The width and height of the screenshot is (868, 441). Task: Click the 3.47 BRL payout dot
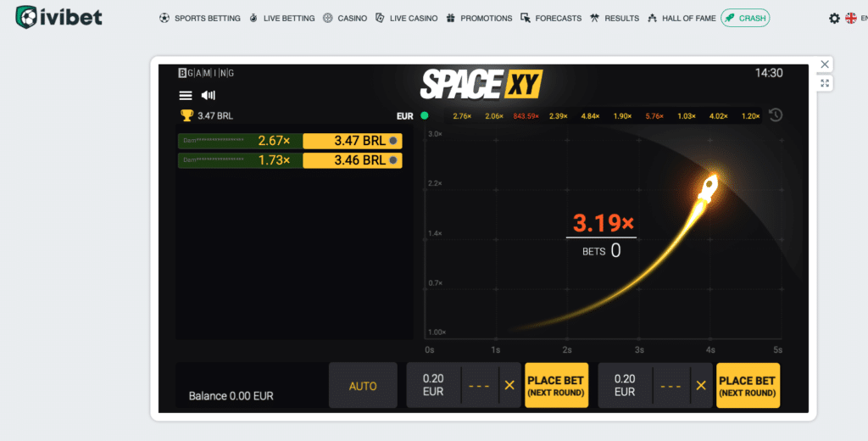coord(393,142)
